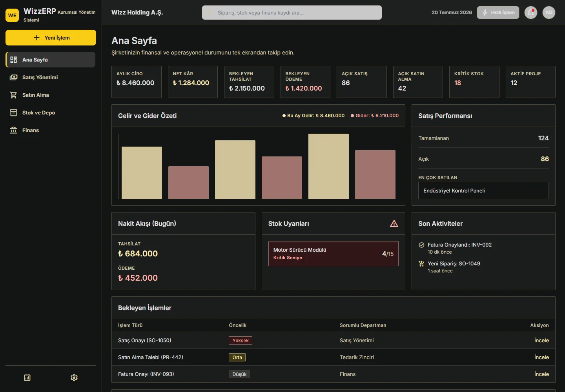Click the Ödeme amount ₺ 452.000

click(138, 278)
